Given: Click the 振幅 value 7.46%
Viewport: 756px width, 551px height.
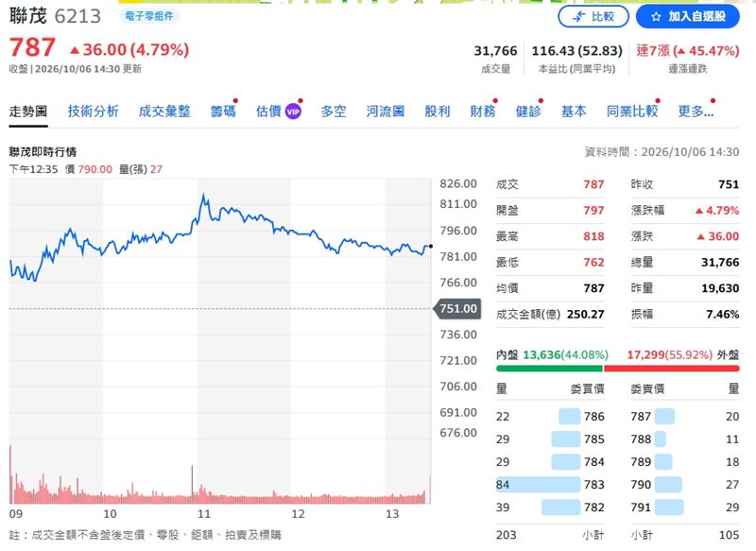Looking at the screenshot, I should click(x=722, y=315).
